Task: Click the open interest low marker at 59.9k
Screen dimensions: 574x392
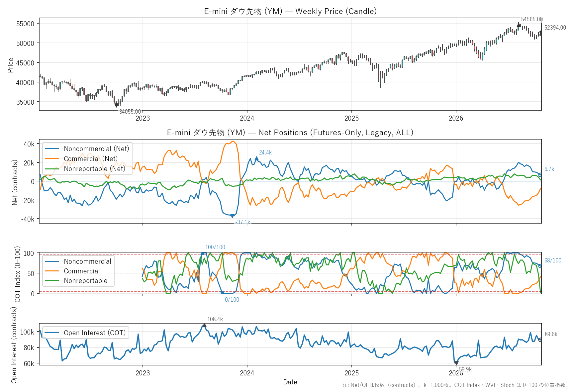Action: (x=456, y=363)
